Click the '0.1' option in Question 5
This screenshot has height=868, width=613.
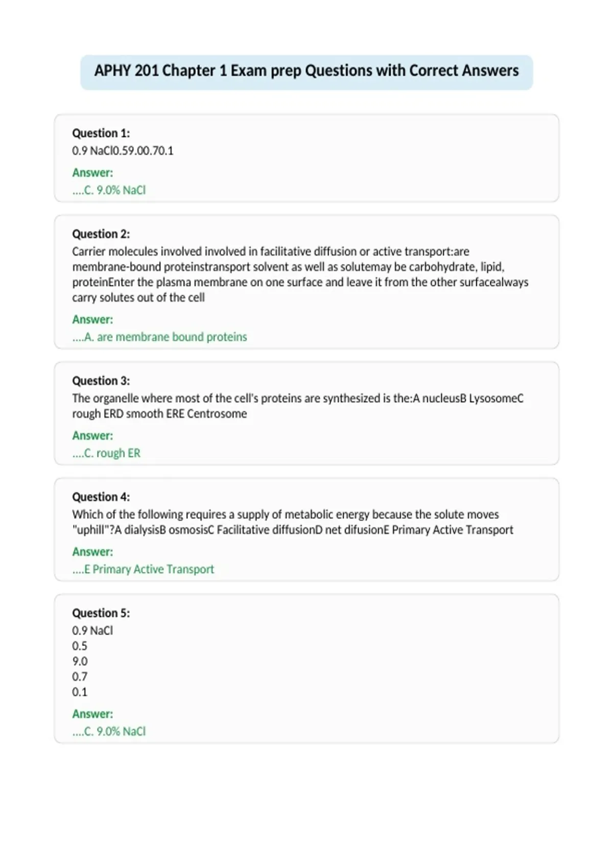80,692
